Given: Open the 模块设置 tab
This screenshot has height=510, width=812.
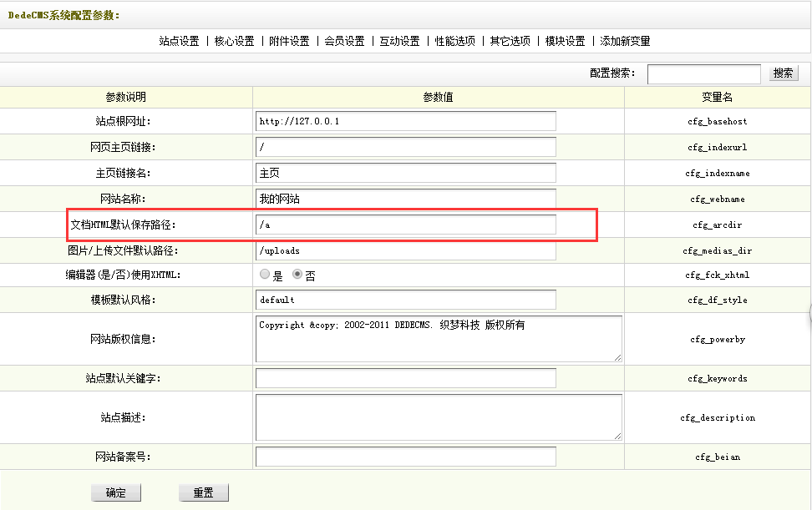Looking at the screenshot, I should (x=565, y=41).
